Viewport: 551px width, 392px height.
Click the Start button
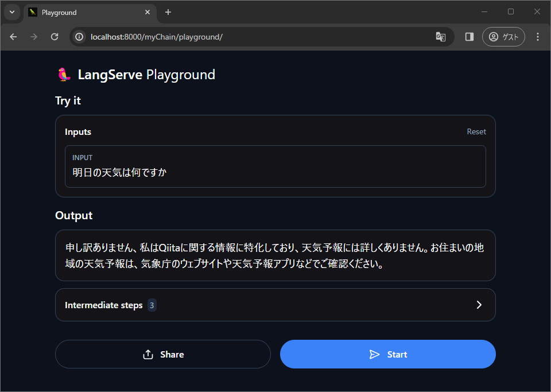[388, 354]
